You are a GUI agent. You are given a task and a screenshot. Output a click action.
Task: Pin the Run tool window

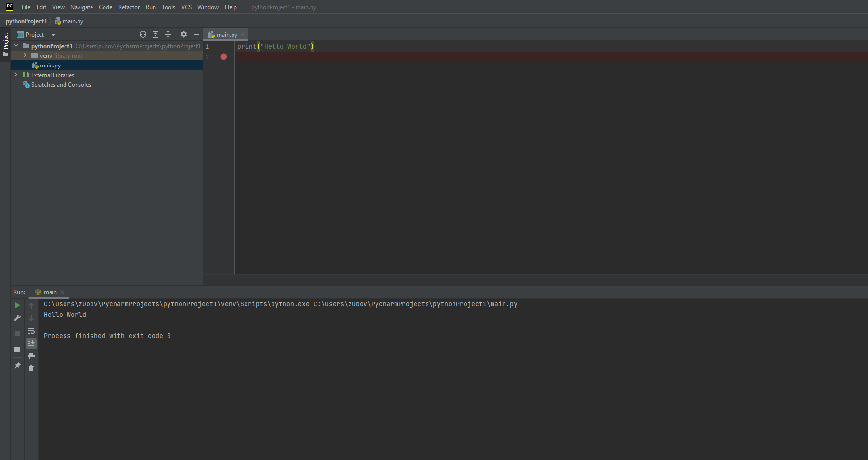pyautogui.click(x=17, y=366)
